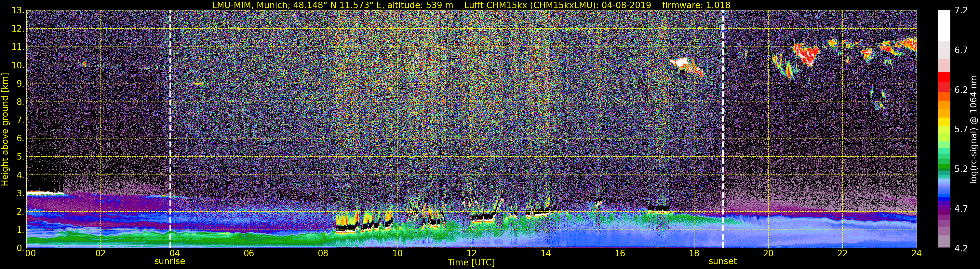
Task: Click the colorbar tick value 6.2
Action: coord(961,90)
